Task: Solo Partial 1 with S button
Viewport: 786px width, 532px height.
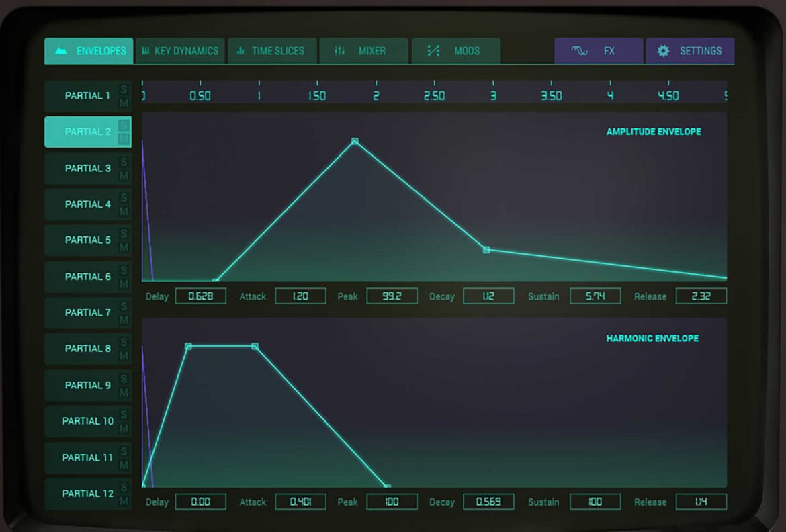Action: pos(124,89)
